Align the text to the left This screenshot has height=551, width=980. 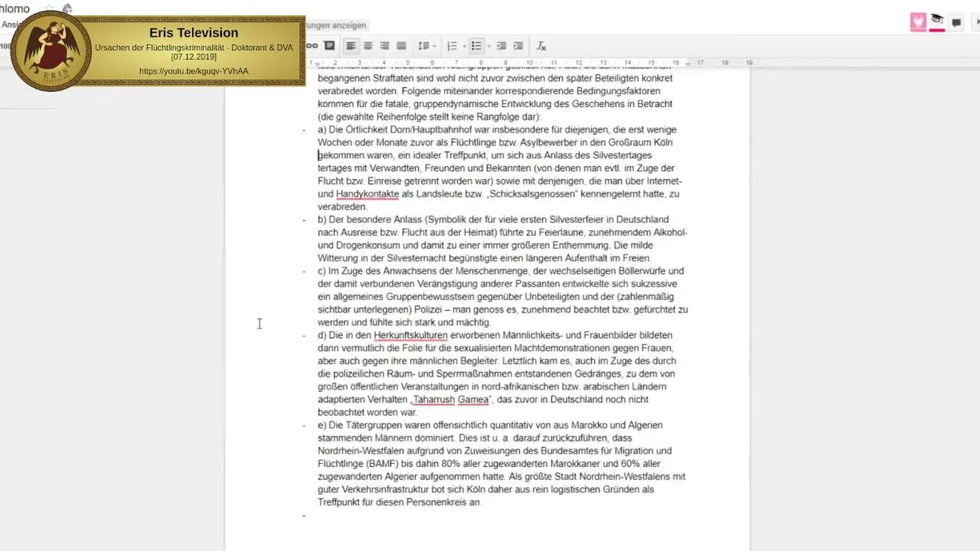351,46
